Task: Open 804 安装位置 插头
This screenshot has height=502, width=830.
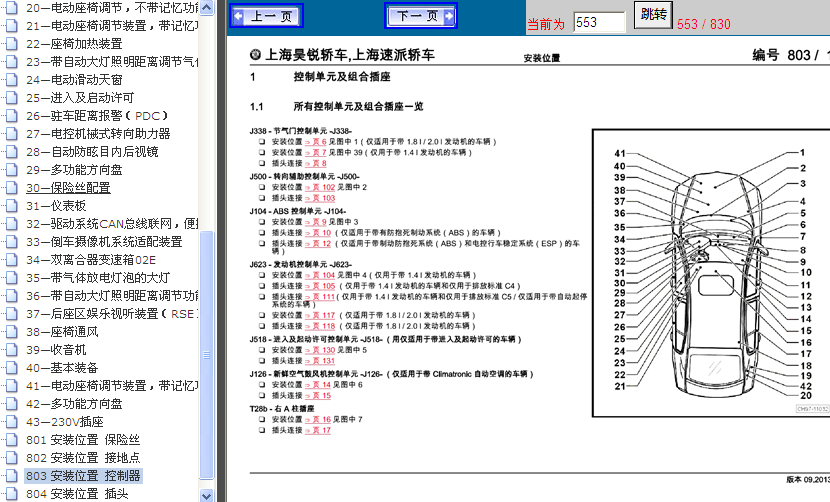Action: point(77,494)
